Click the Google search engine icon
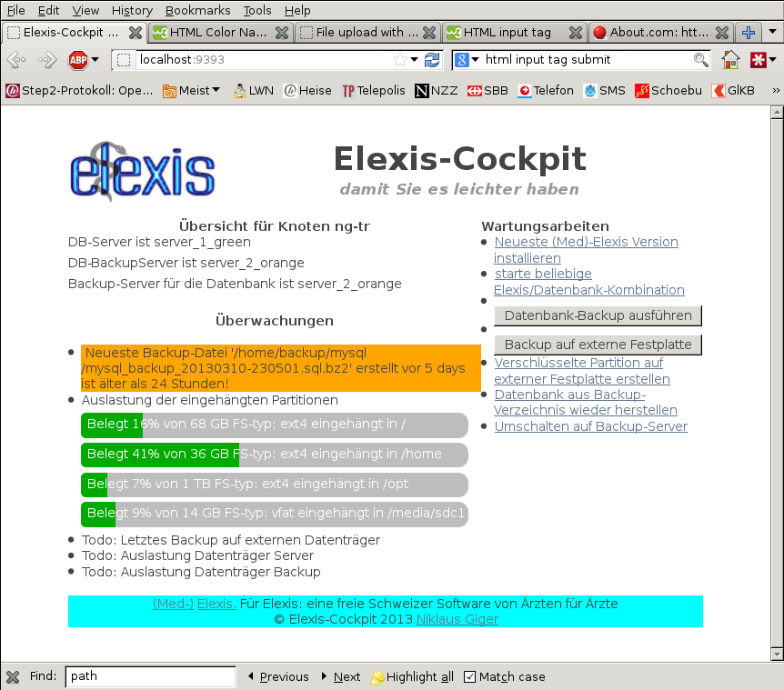The image size is (784, 690). tap(461, 60)
